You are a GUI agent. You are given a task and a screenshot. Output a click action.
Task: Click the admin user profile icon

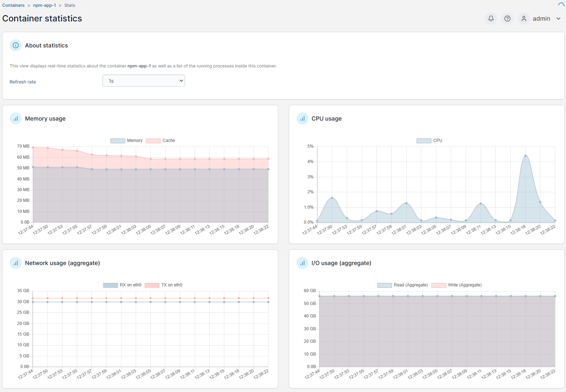524,19
